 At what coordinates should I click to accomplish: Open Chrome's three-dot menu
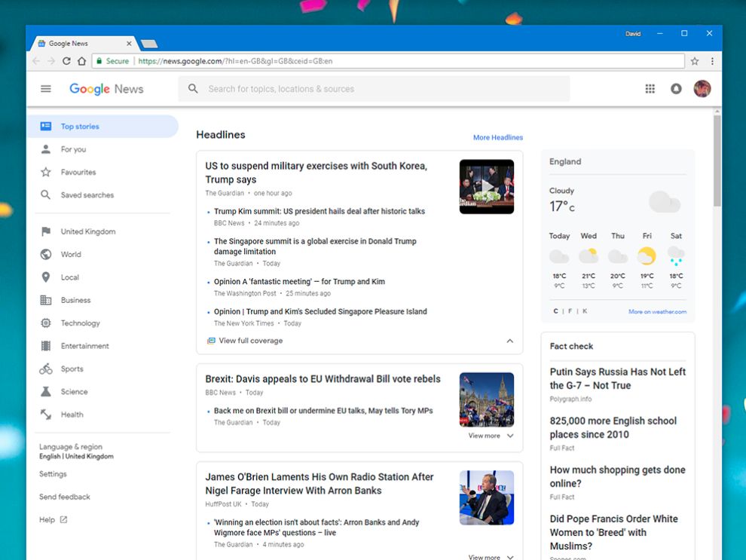coord(712,61)
